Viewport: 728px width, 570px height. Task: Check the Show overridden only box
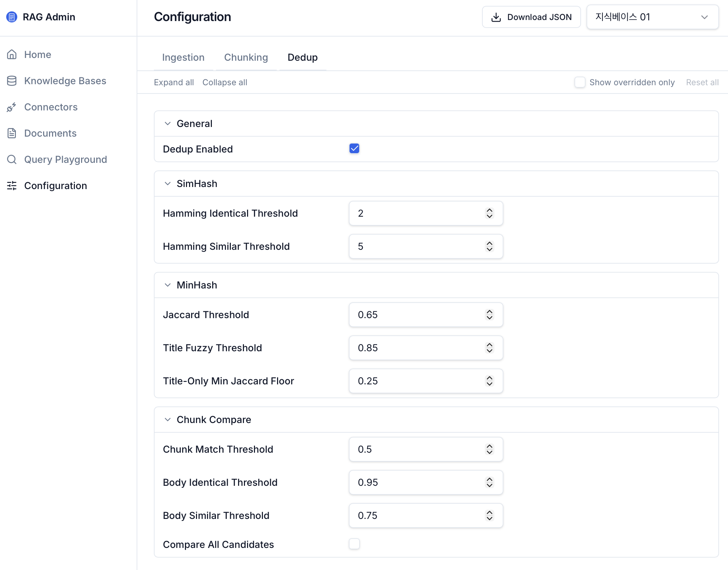pos(580,82)
